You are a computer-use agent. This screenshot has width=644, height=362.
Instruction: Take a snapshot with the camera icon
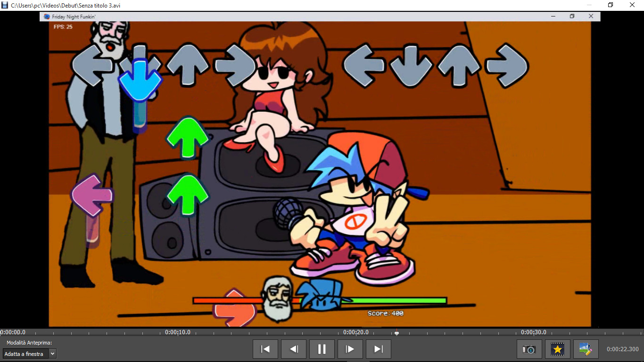coord(529,349)
